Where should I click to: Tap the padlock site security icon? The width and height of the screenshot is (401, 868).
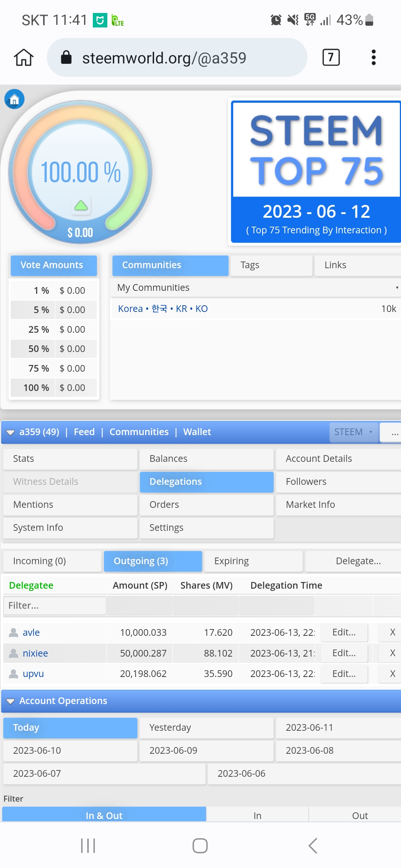click(x=66, y=57)
